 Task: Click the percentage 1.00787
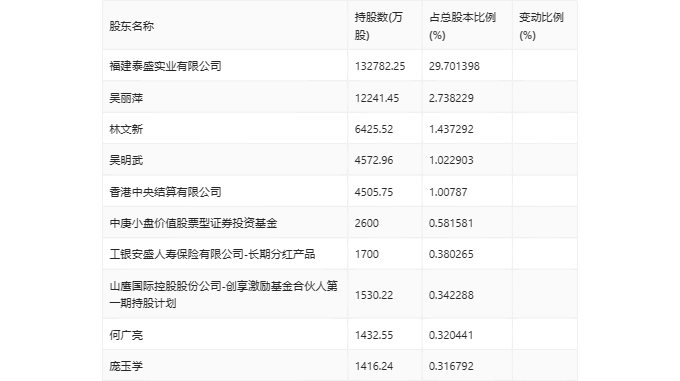(448, 192)
